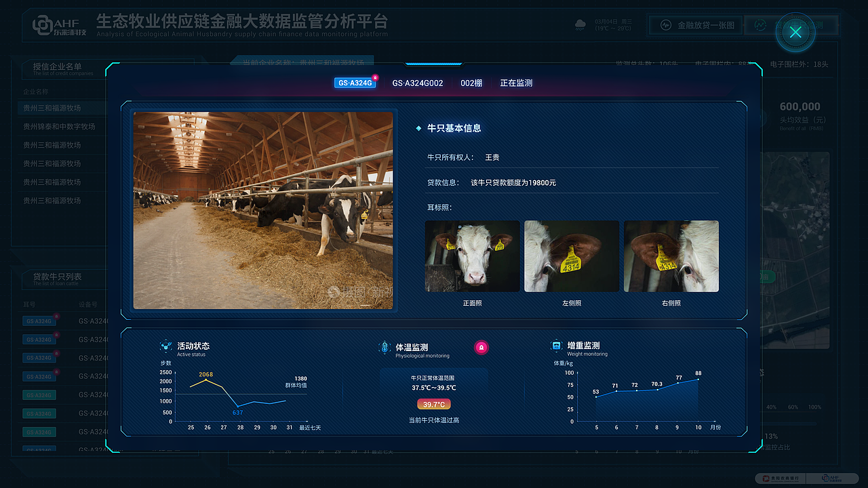868x488 pixels.
Task: Click the pink alarm icon next to 体温监测
Action: [481, 348]
